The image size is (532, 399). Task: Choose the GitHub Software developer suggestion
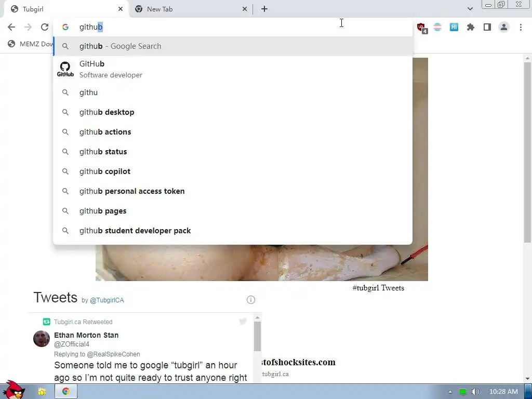233,69
